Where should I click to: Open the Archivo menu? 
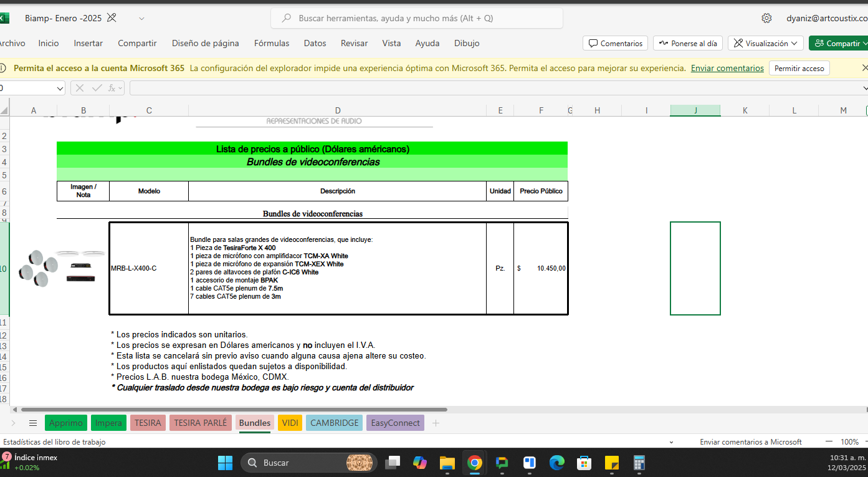[x=12, y=43]
